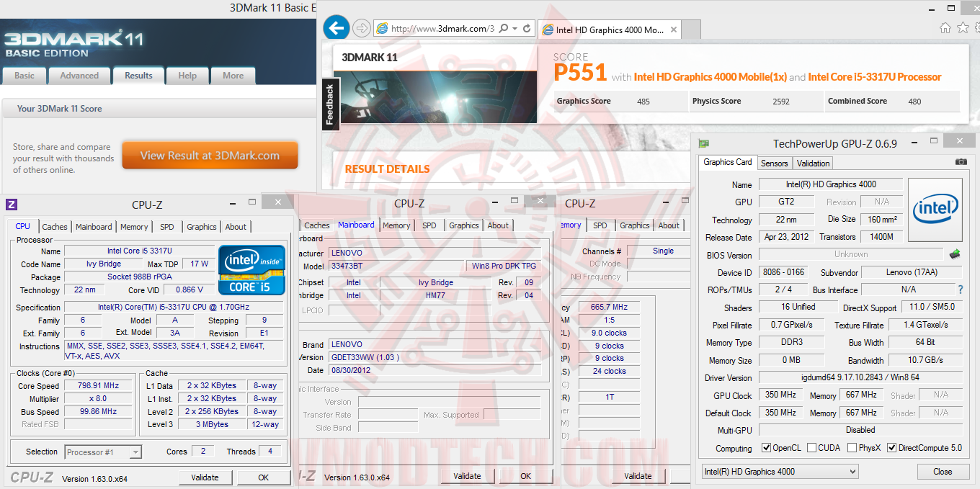Click the GPU-Z screenshot camera icon

tap(961, 162)
